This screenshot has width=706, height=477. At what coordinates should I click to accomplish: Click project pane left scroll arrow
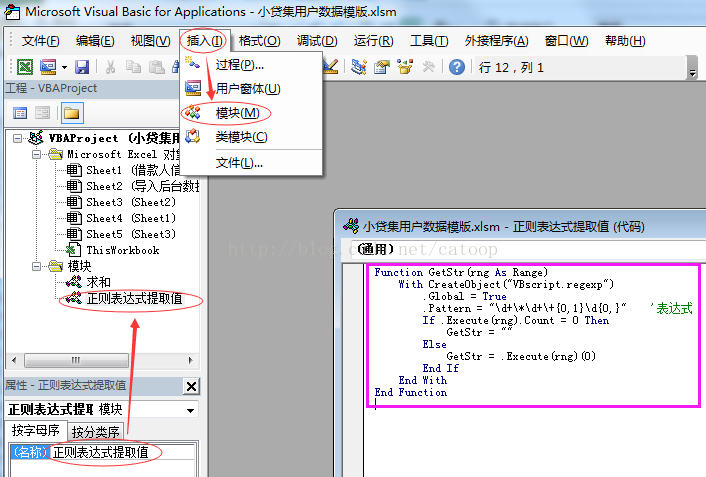coord(14,360)
